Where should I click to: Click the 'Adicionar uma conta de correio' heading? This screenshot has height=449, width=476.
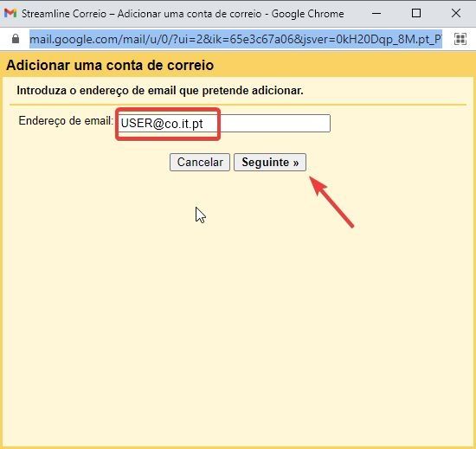(110, 65)
